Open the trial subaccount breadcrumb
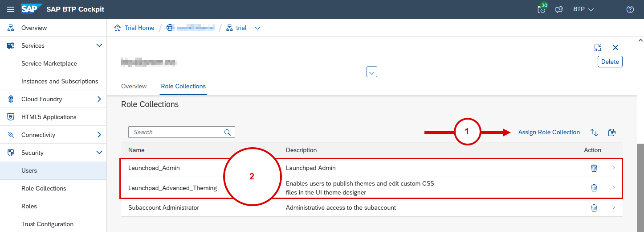This screenshot has width=644, height=232. click(x=241, y=28)
